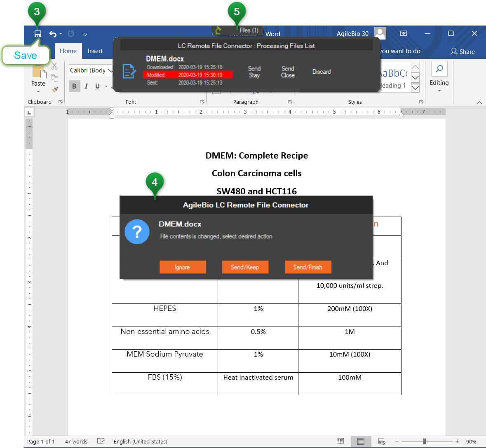Viewport: 486px width, 448px height.
Task: Click the 'DMEM: Complete Recipe' heading
Action: pos(257,155)
